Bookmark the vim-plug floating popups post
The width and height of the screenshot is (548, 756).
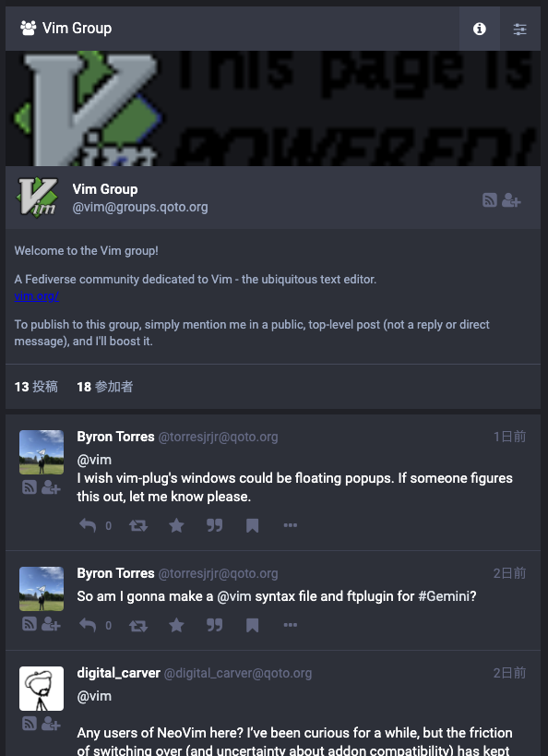252,525
